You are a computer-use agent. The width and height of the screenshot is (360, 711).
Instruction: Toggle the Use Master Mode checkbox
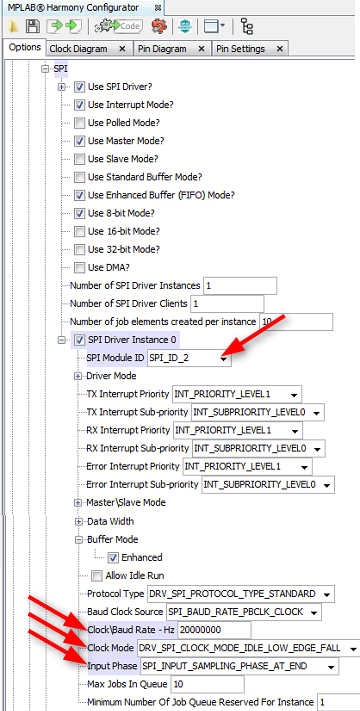pos(80,141)
